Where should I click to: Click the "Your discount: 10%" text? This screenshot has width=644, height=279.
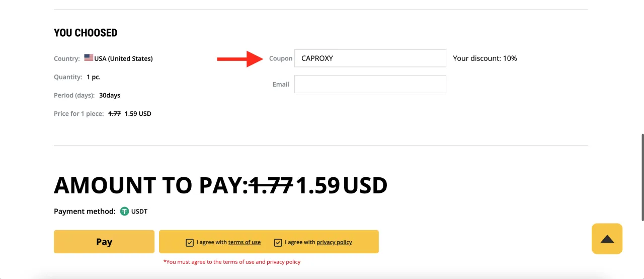click(485, 58)
